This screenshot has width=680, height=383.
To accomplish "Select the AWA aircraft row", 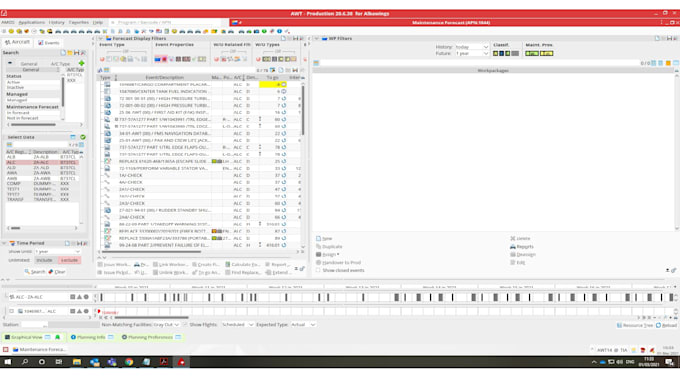I will 42,173.
